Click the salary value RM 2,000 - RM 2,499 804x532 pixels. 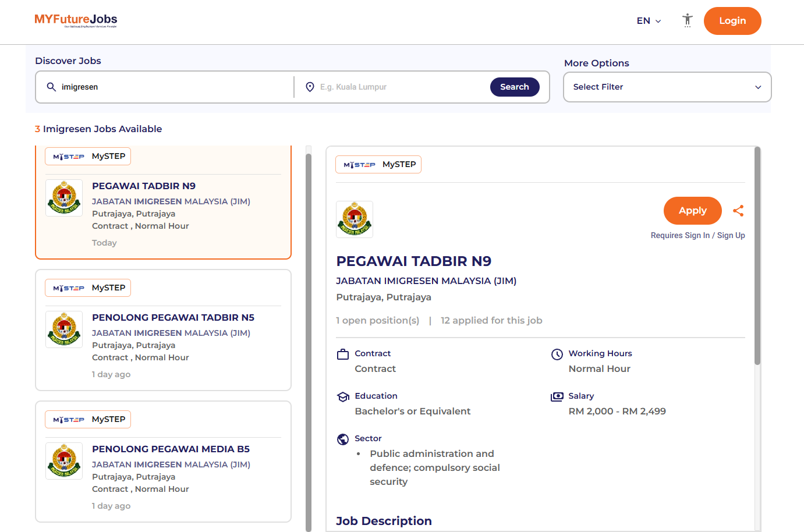[x=617, y=411]
